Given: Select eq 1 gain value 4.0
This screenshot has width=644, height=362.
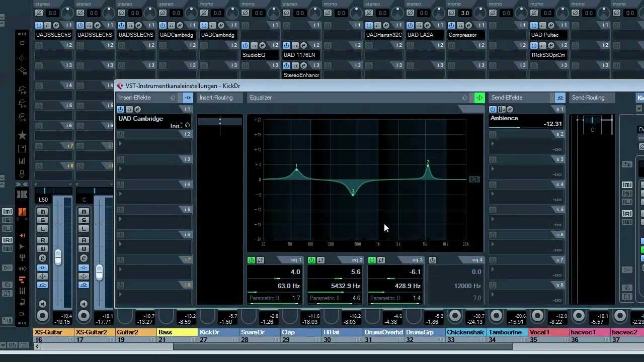Looking at the screenshot, I should pyautogui.click(x=295, y=271).
